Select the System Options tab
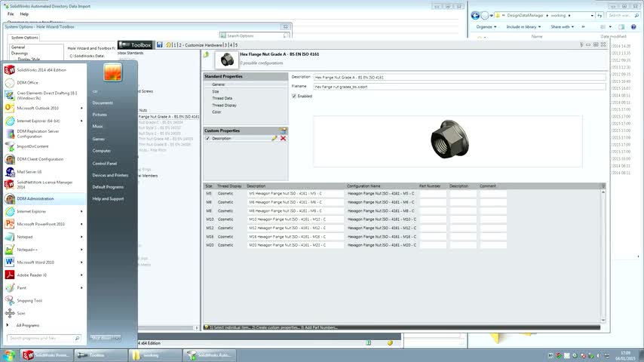Image resolution: width=644 pixels, height=362 pixels. tap(25, 38)
